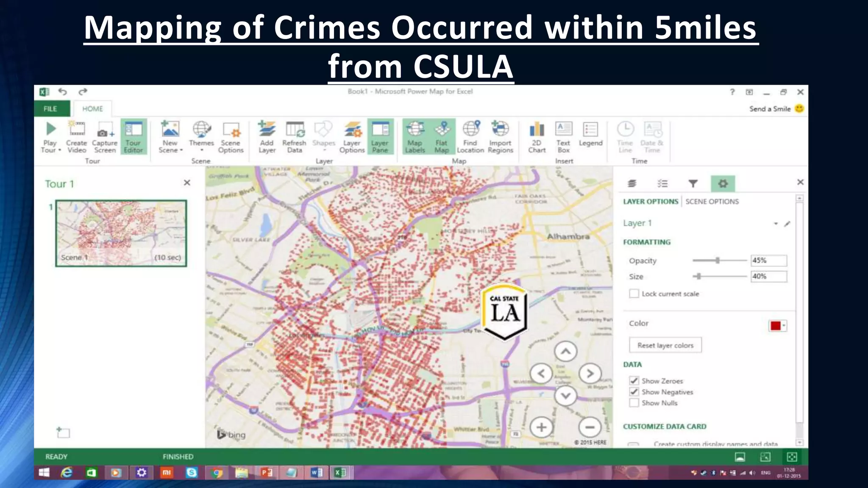Click the Refresh Data icon

pos(295,129)
